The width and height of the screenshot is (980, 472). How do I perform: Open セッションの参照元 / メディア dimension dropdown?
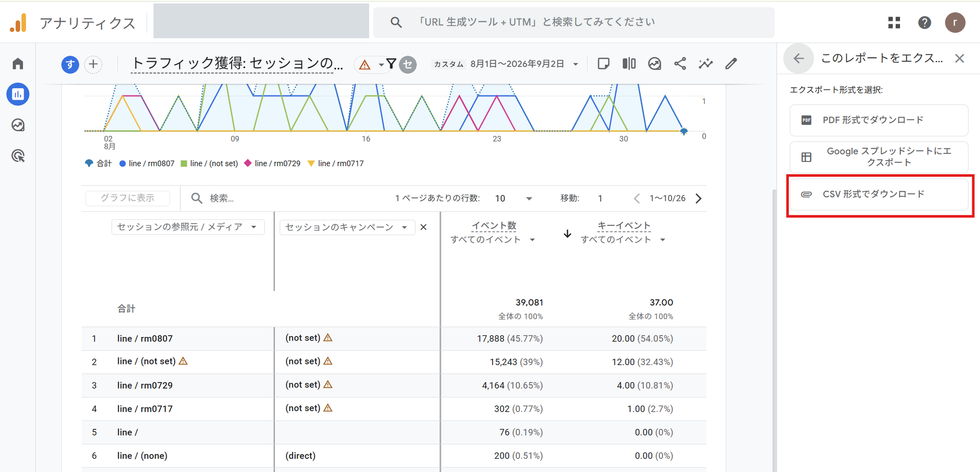[188, 227]
